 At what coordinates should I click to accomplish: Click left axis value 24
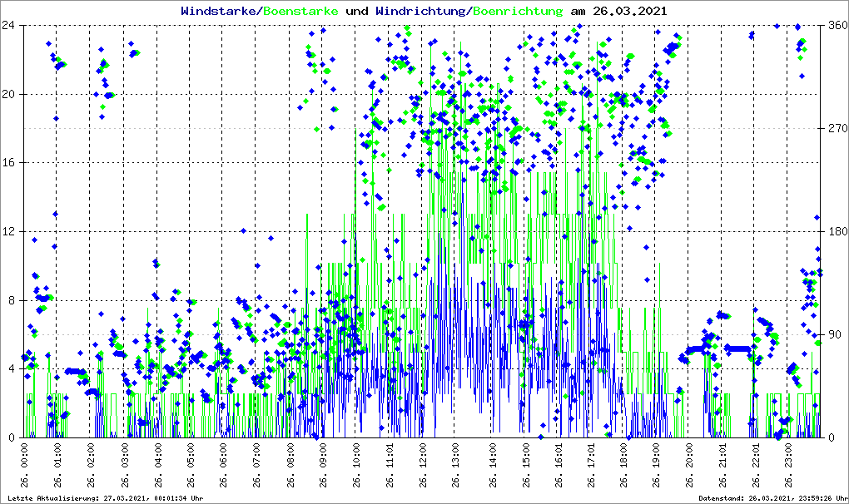point(8,26)
